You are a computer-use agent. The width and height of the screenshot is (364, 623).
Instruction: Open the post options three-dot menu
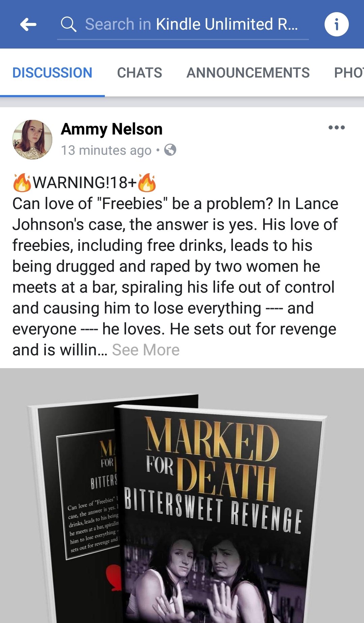[x=336, y=127]
